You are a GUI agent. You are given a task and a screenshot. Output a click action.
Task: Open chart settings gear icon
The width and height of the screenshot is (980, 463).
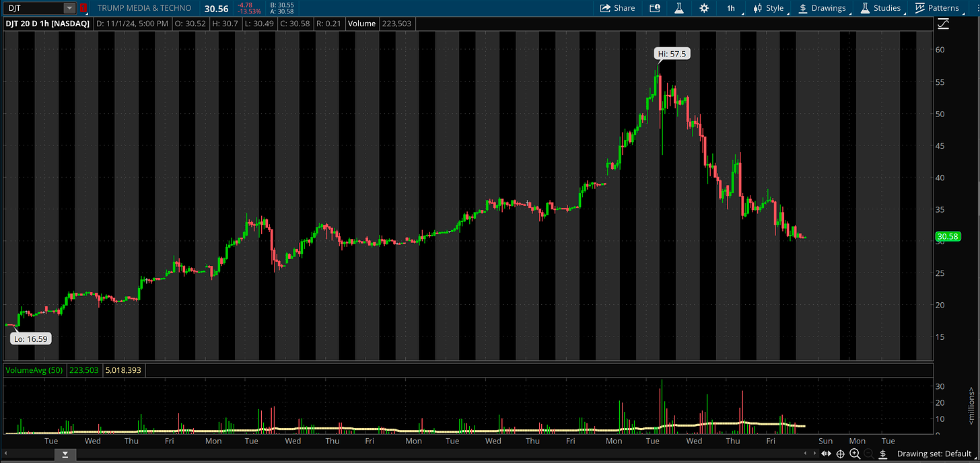[704, 8]
